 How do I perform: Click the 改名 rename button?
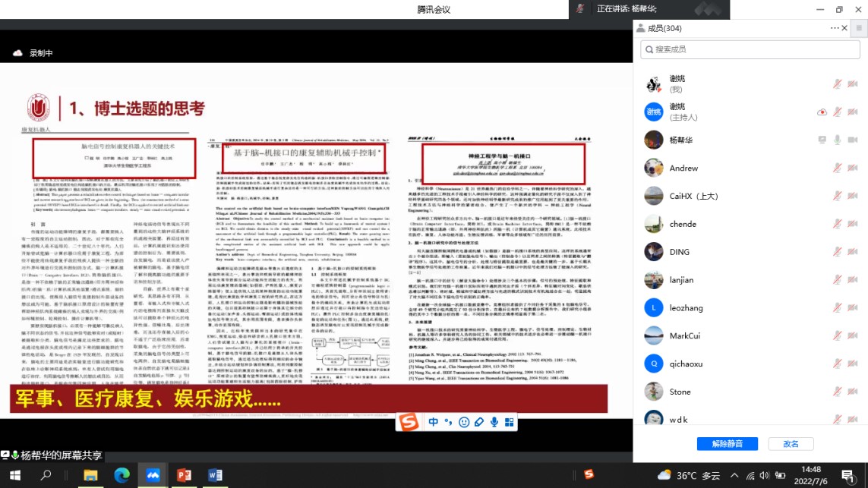click(x=791, y=444)
